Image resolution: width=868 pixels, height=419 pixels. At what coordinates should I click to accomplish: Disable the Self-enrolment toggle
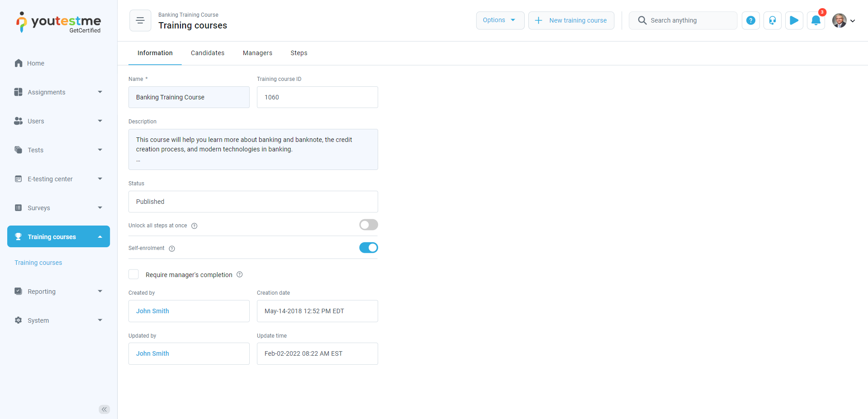368,248
